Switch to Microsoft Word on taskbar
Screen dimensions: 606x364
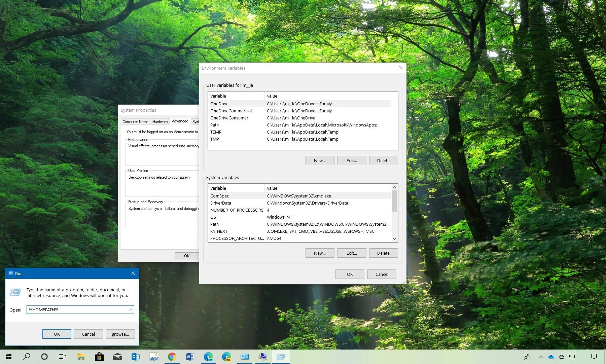(190, 357)
